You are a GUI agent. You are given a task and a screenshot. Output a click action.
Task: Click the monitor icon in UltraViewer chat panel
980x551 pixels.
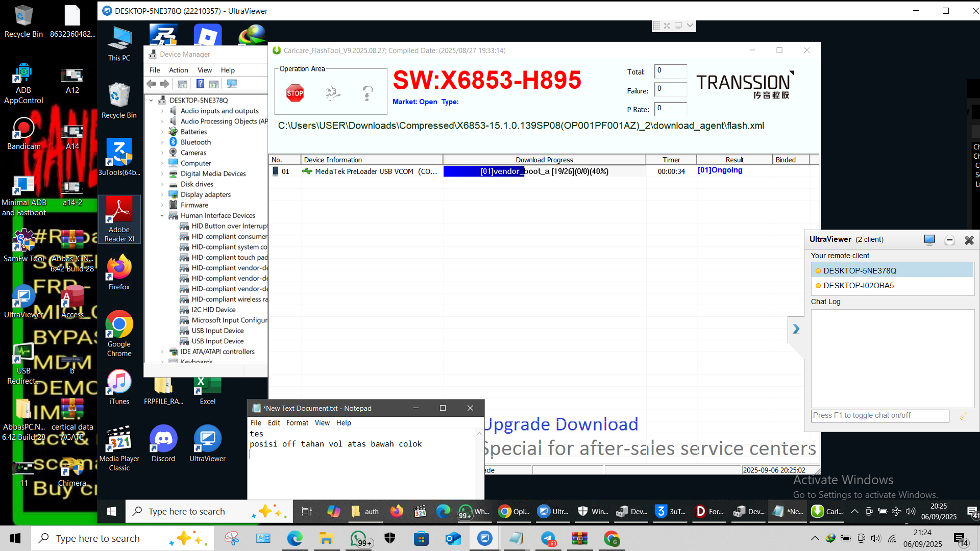[929, 240]
